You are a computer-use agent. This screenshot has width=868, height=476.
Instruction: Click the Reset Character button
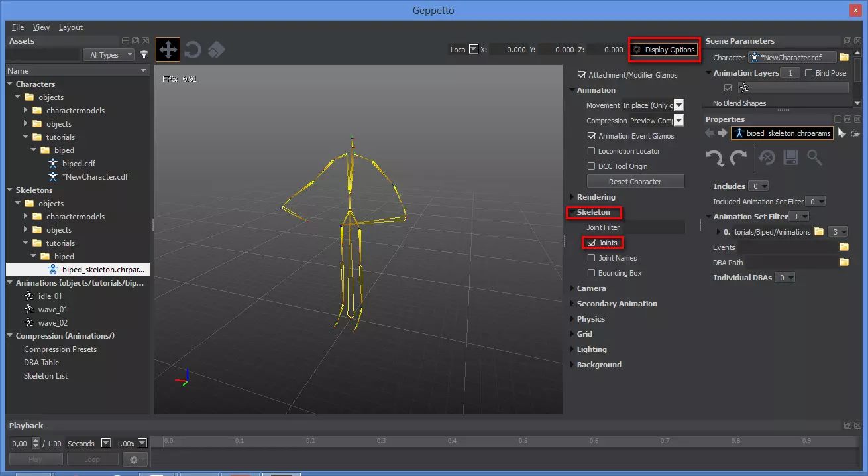tap(635, 182)
